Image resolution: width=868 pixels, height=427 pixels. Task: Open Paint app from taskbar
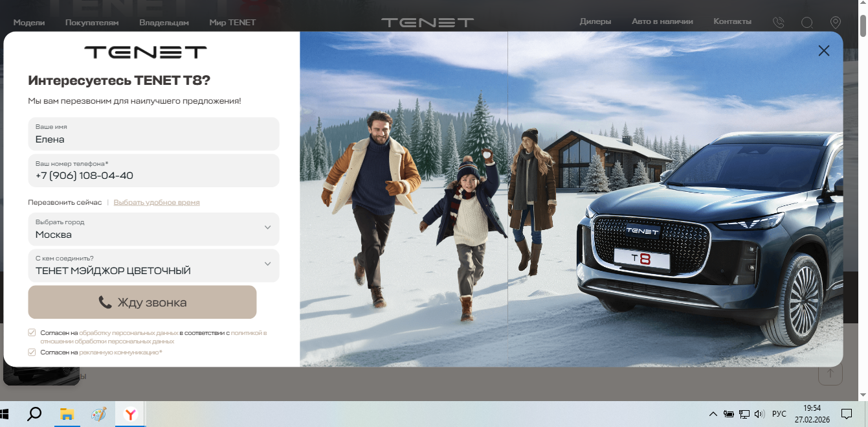(x=98, y=414)
